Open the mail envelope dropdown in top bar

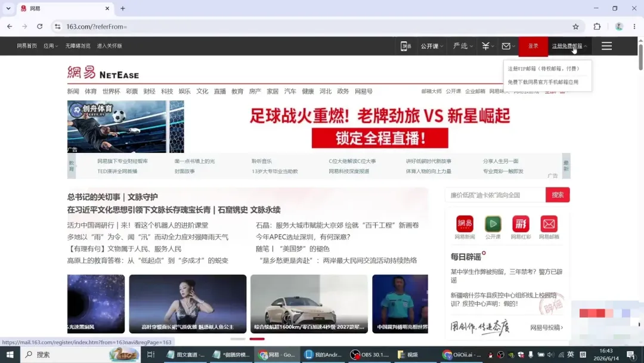509,46
